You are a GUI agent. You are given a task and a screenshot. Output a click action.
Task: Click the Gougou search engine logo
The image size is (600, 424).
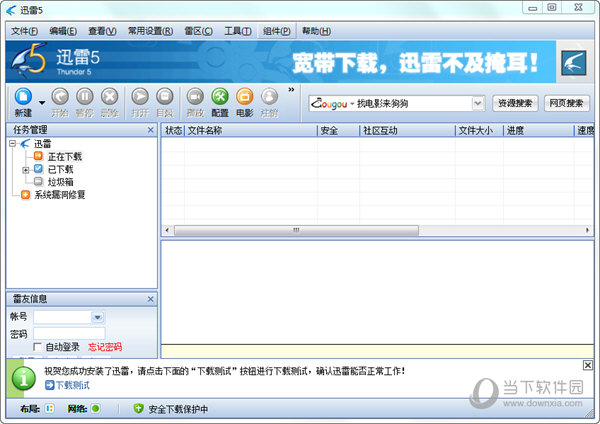coord(329,103)
